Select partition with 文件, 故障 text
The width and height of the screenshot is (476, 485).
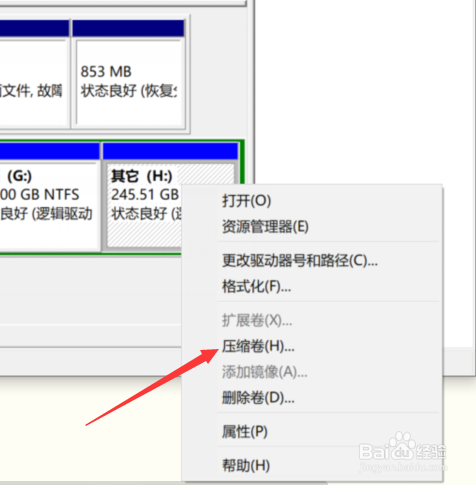[x=34, y=74]
